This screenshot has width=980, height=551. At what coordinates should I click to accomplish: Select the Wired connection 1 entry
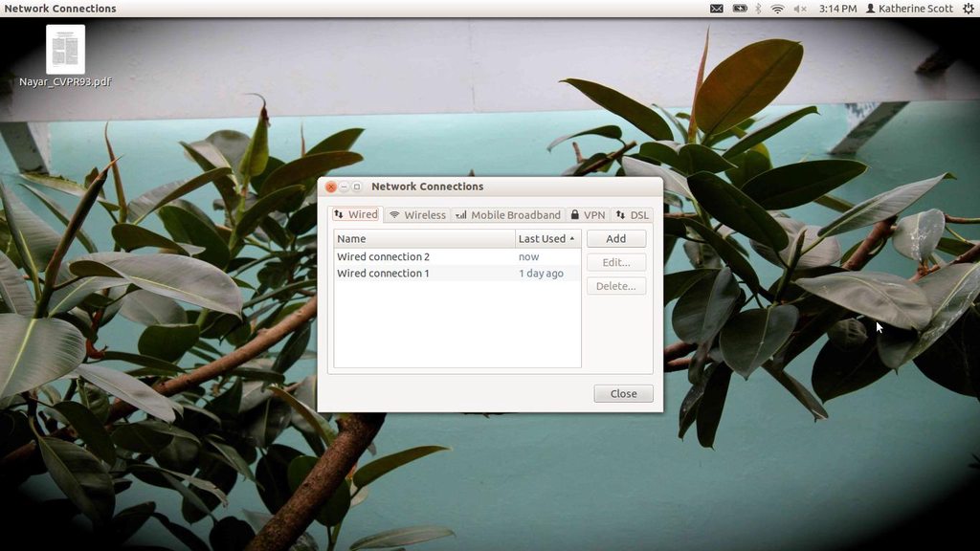pos(383,274)
